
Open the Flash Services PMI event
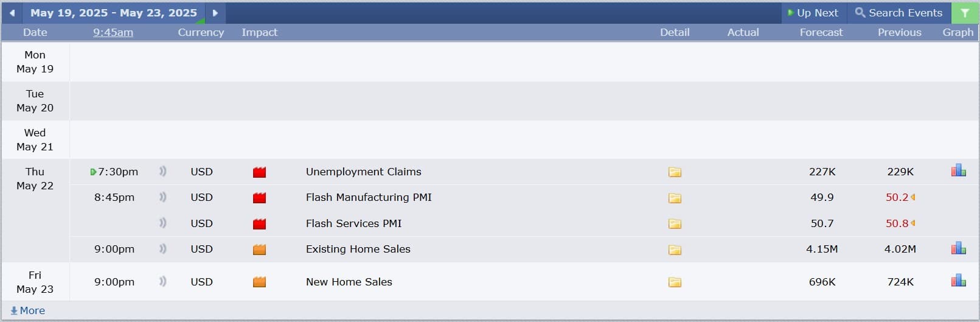pyautogui.click(x=353, y=223)
